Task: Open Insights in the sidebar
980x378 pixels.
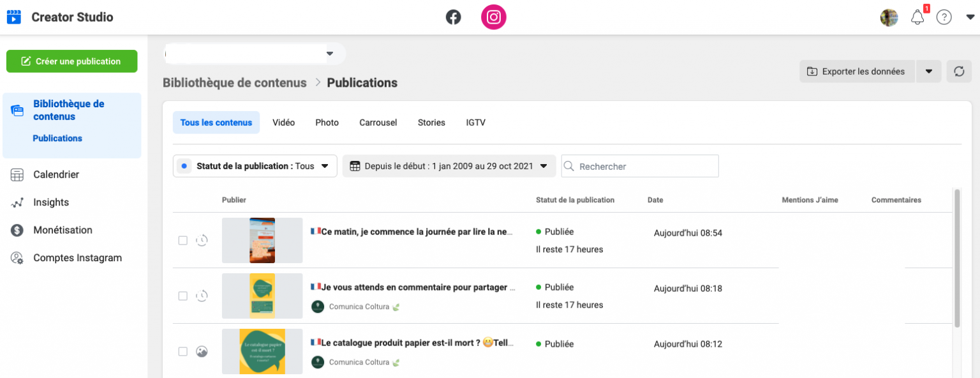Action: click(x=51, y=202)
